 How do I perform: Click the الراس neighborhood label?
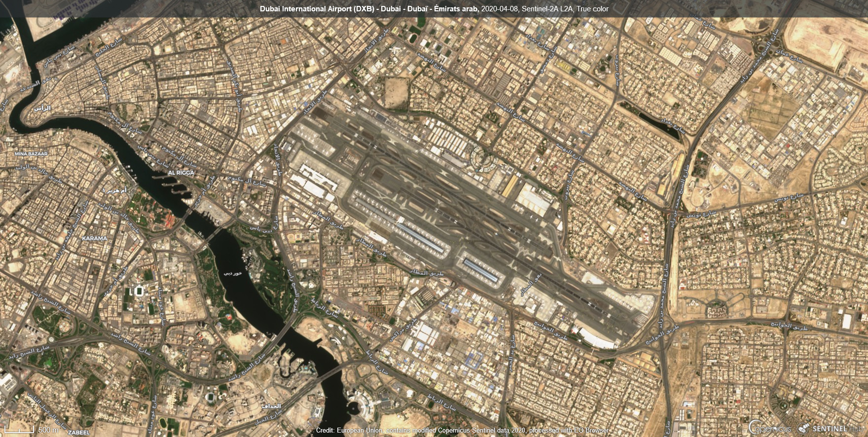coord(42,108)
